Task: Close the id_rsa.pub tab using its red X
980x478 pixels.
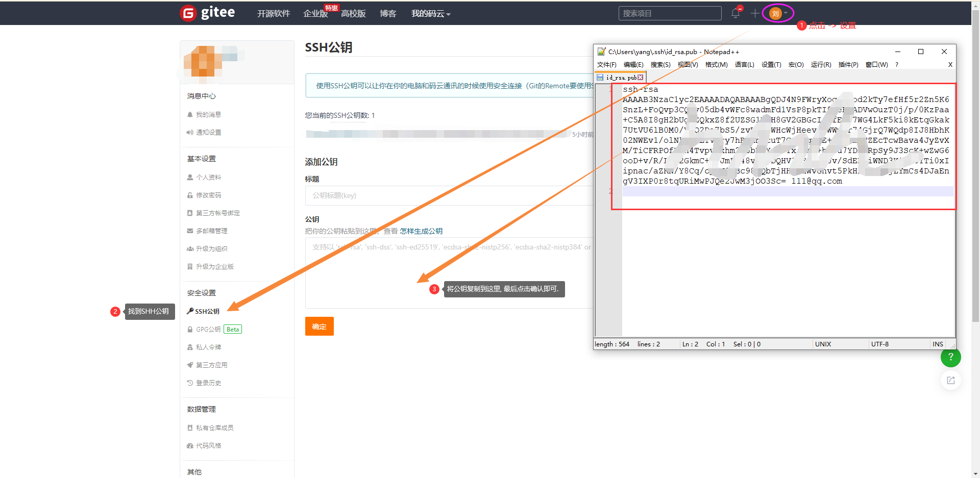Action: coord(641,78)
